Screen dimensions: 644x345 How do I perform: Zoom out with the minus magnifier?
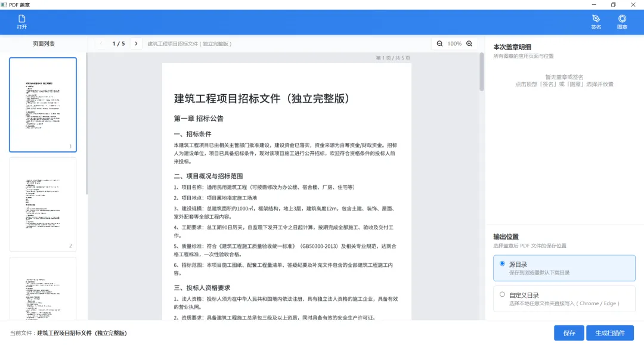439,43
